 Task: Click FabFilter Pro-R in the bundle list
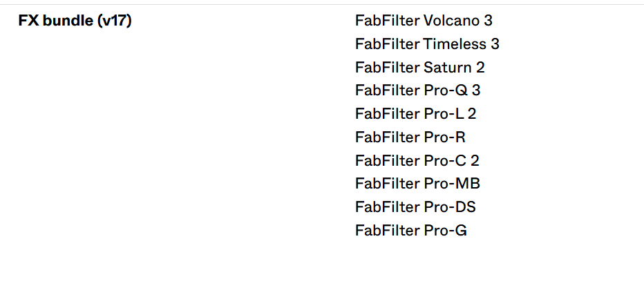click(410, 137)
